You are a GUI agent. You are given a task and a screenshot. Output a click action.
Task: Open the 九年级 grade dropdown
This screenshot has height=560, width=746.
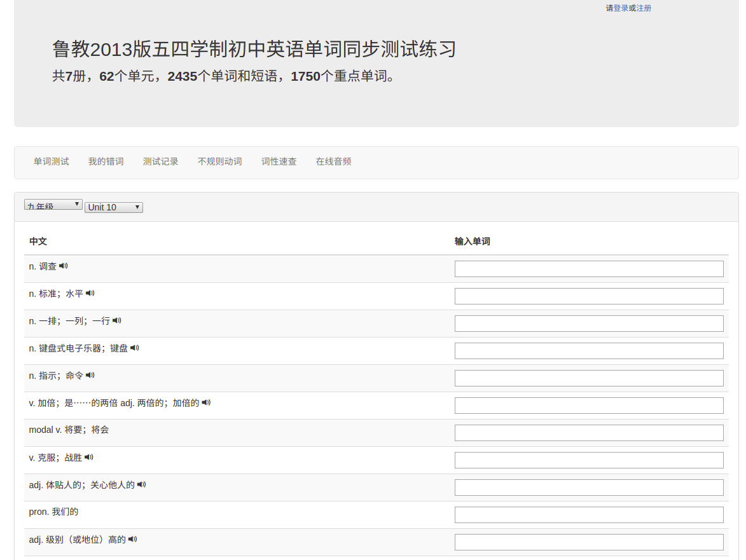(x=53, y=205)
